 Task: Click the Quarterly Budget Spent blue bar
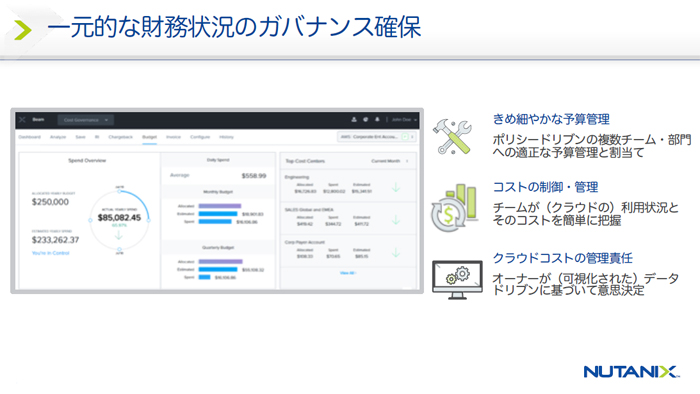(204, 277)
